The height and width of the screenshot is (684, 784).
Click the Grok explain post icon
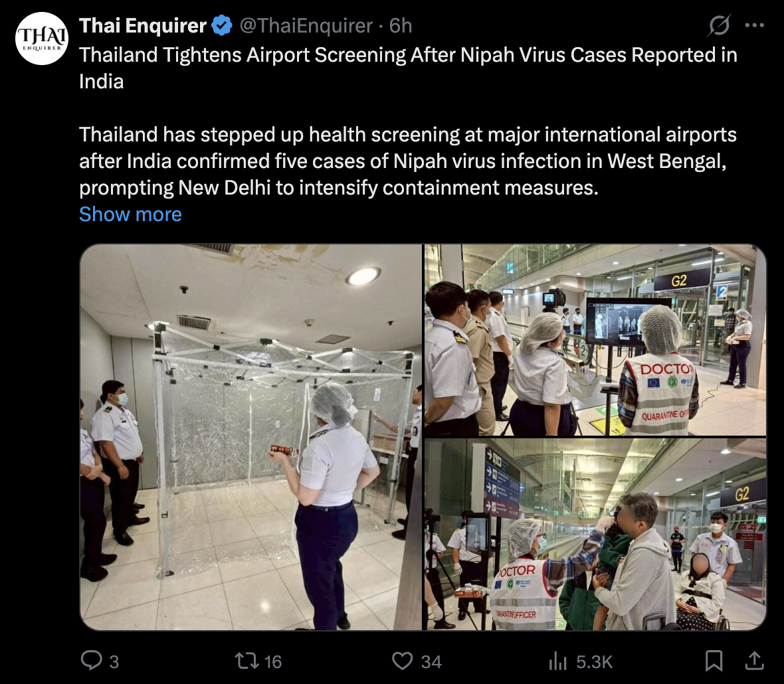719,25
